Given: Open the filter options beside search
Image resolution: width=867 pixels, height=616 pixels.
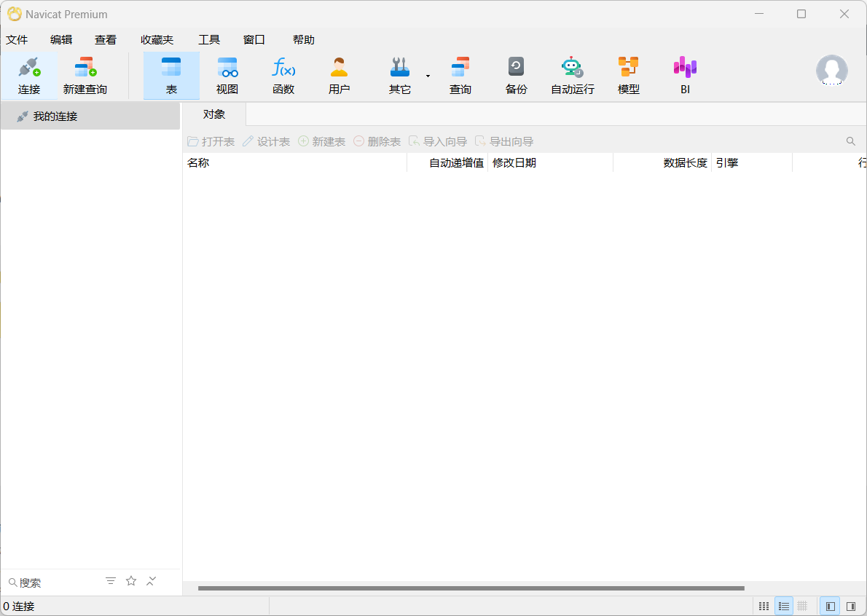Looking at the screenshot, I should pos(111,581).
